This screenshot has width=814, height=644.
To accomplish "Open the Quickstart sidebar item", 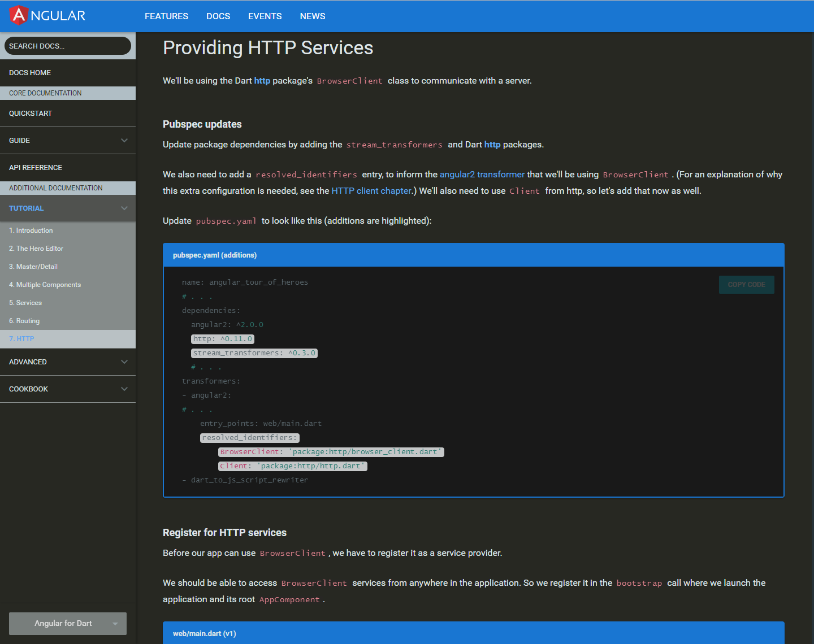I will click(31, 114).
